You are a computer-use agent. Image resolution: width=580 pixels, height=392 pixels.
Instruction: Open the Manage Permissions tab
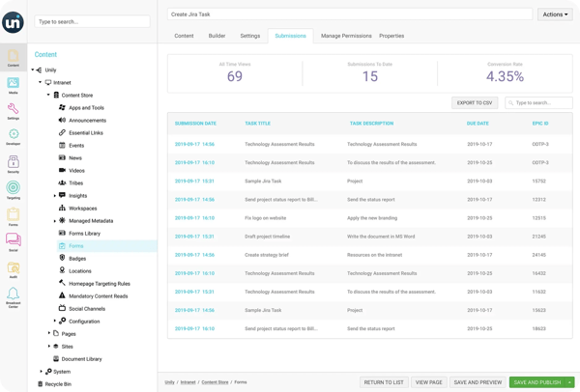[x=346, y=36]
